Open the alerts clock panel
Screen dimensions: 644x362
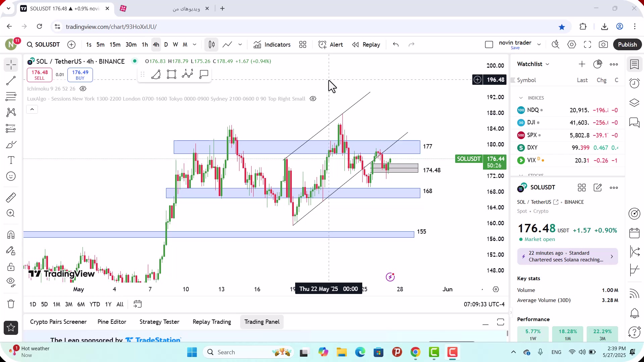coord(635,83)
